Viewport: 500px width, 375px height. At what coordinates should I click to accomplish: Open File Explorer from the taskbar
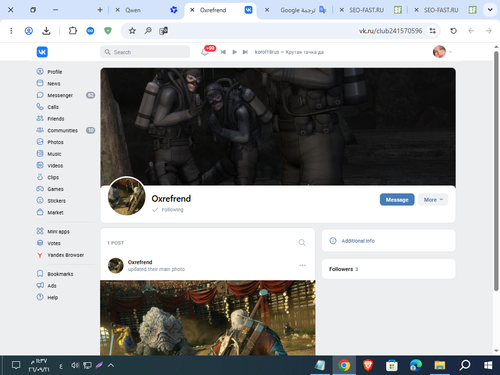[x=440, y=365]
